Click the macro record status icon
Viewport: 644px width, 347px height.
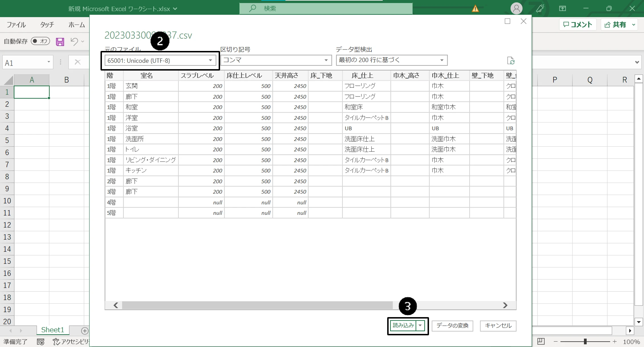tap(41, 342)
